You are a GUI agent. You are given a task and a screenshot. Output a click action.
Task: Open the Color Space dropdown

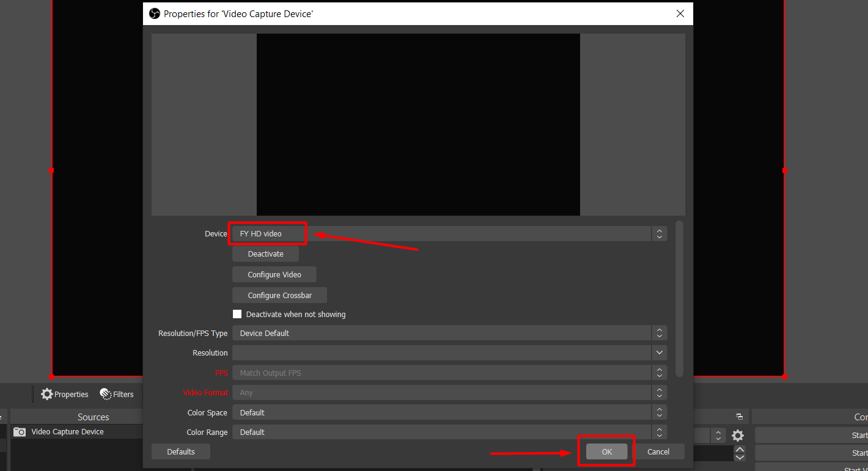tap(449, 412)
